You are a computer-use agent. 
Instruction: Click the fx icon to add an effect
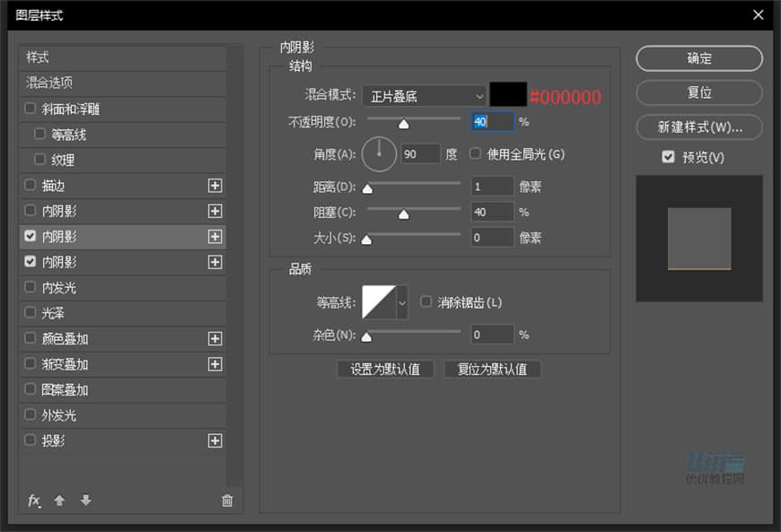pyautogui.click(x=33, y=501)
